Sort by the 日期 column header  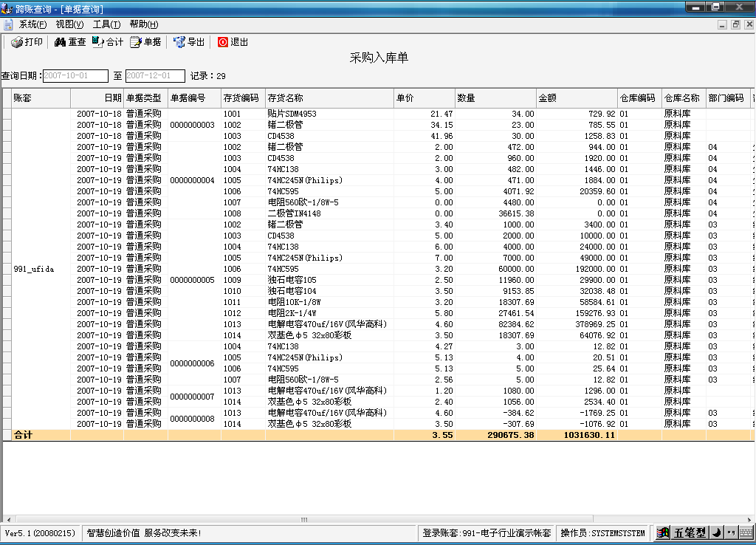coord(97,98)
